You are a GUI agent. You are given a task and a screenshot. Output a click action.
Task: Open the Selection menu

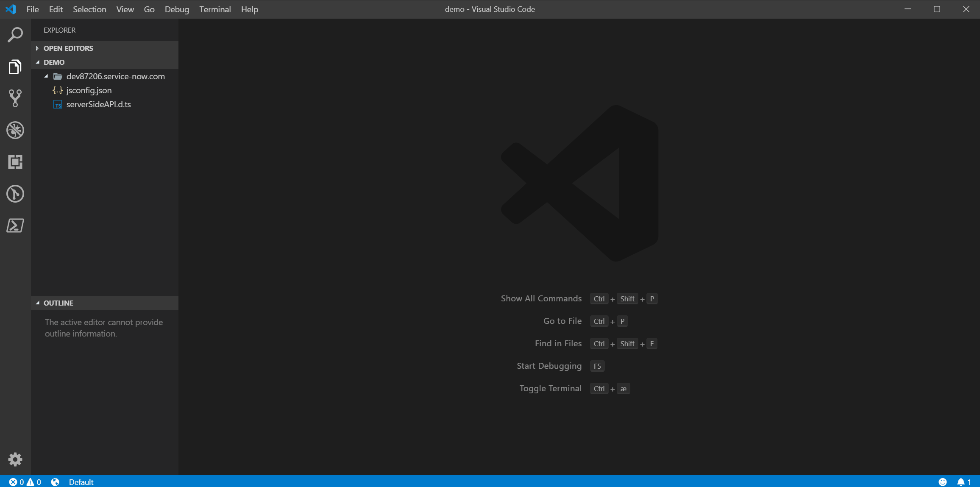click(x=89, y=9)
